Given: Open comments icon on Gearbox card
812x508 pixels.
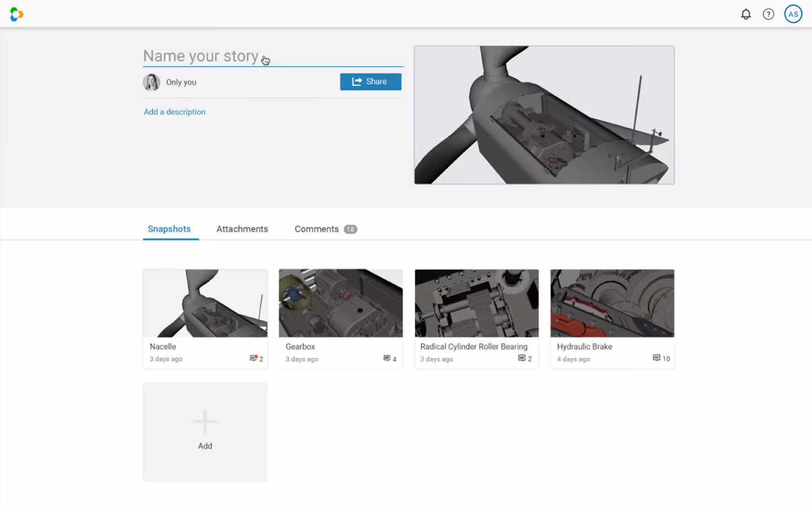Looking at the screenshot, I should click(x=387, y=358).
